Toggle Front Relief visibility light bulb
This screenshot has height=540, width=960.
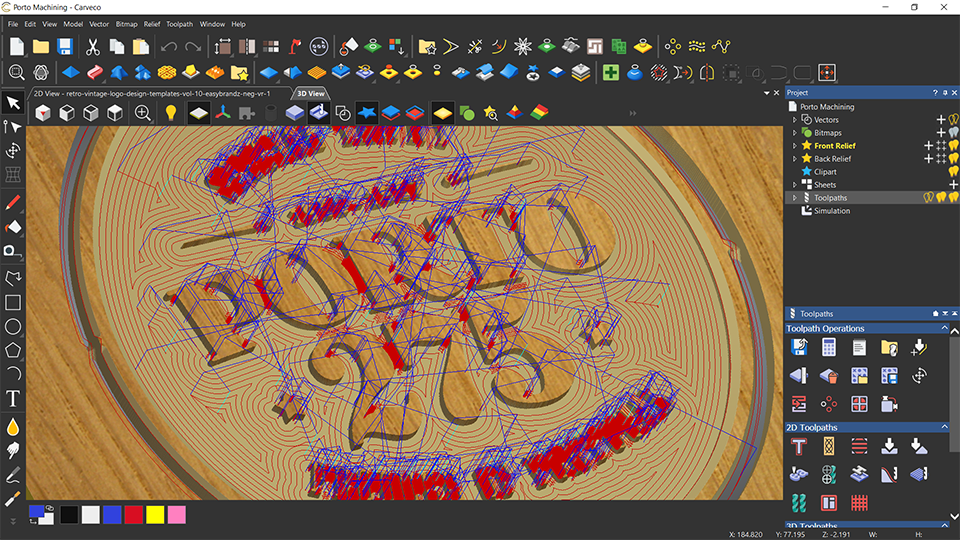954,146
